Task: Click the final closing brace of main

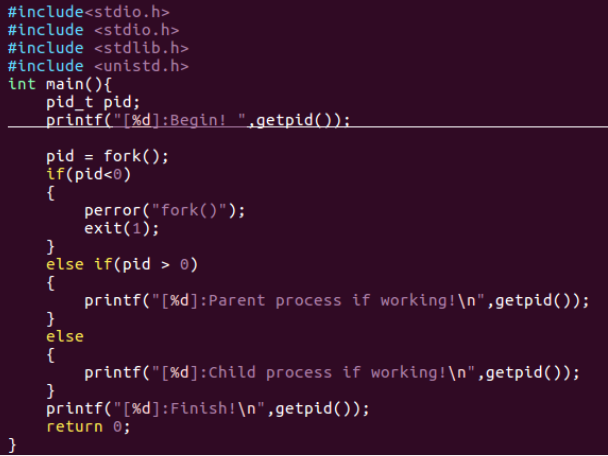Action: [x=12, y=444]
